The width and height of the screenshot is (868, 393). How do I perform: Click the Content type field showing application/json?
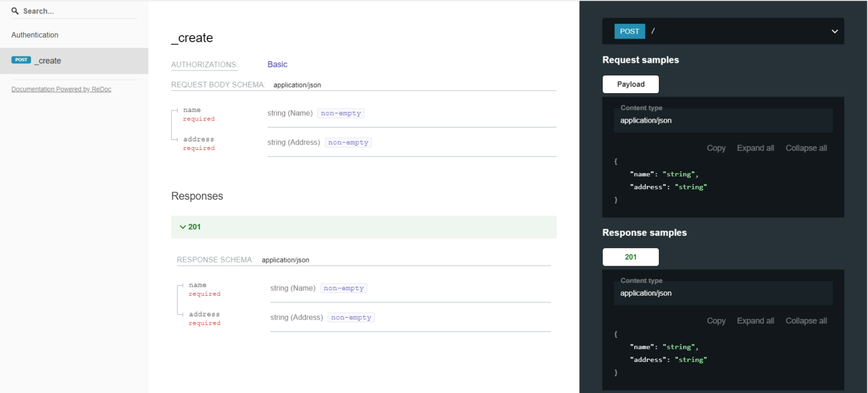723,120
